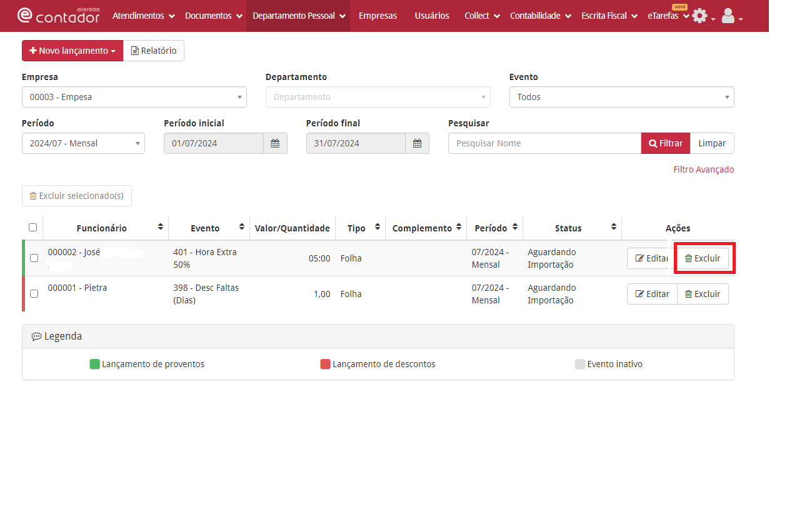Go to Empresas in navbar

pyautogui.click(x=378, y=16)
